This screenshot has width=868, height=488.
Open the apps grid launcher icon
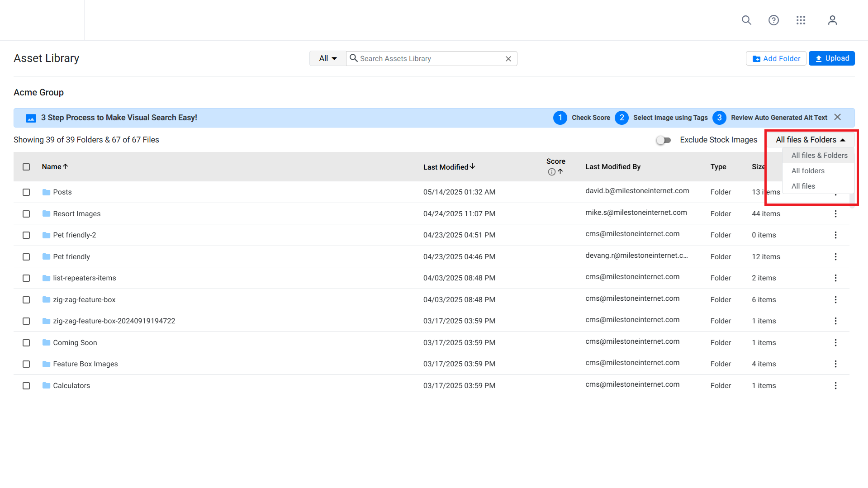point(801,20)
